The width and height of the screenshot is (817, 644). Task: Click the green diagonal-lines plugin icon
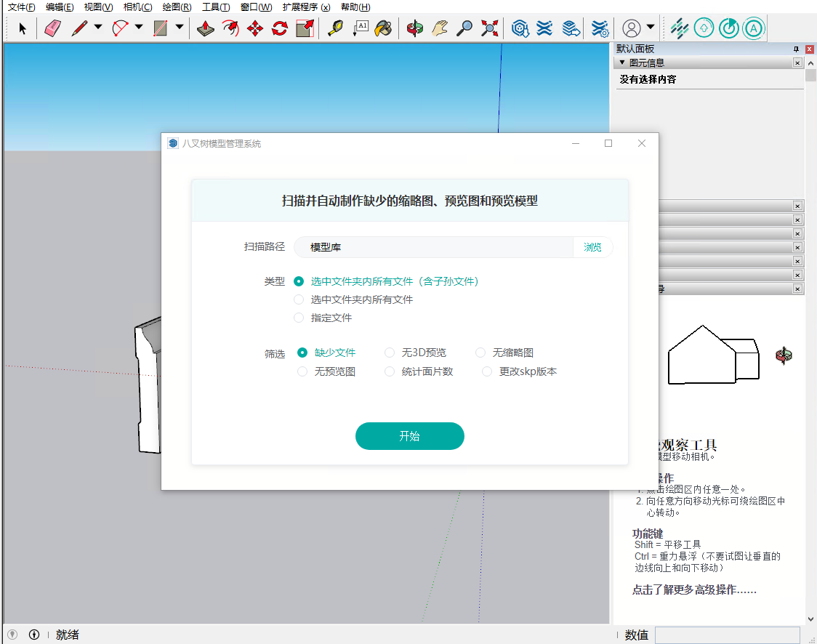click(x=679, y=28)
